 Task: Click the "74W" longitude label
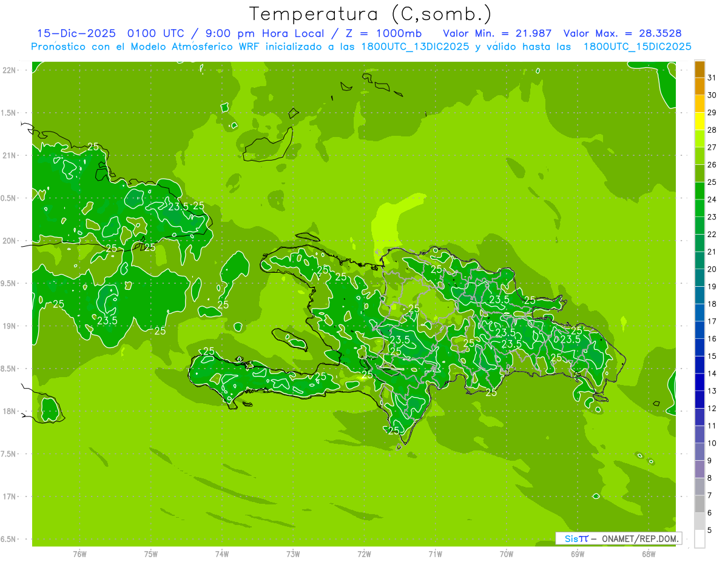point(222,554)
